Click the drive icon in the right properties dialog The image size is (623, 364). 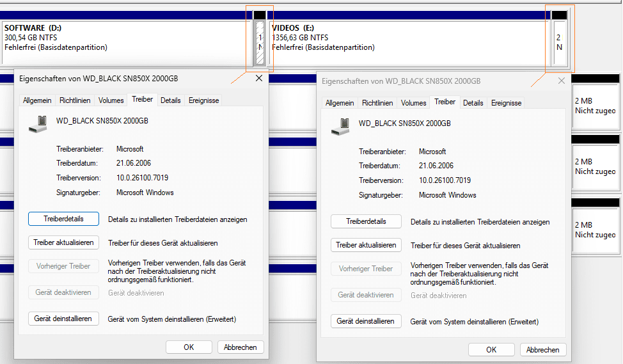point(340,127)
